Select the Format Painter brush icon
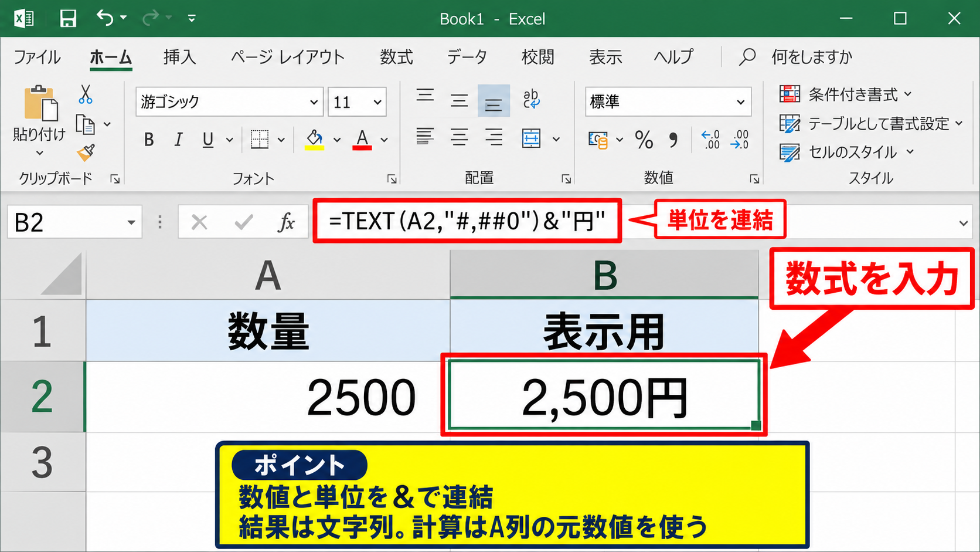This screenshot has height=552, width=980. tap(86, 153)
